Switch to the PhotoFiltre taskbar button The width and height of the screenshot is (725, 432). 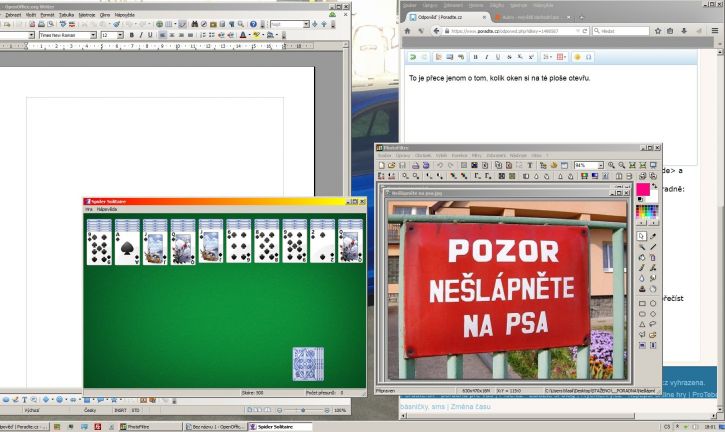[x=149, y=426]
